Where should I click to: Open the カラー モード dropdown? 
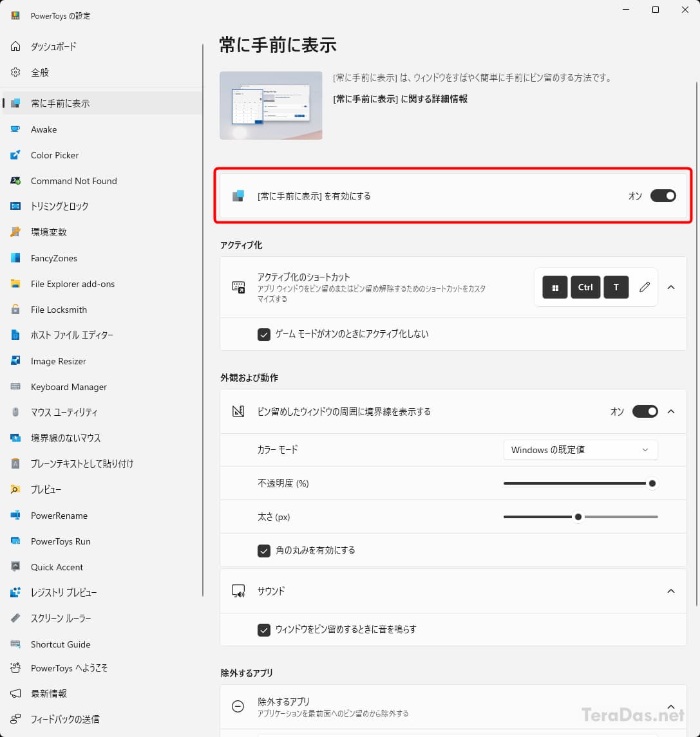580,450
